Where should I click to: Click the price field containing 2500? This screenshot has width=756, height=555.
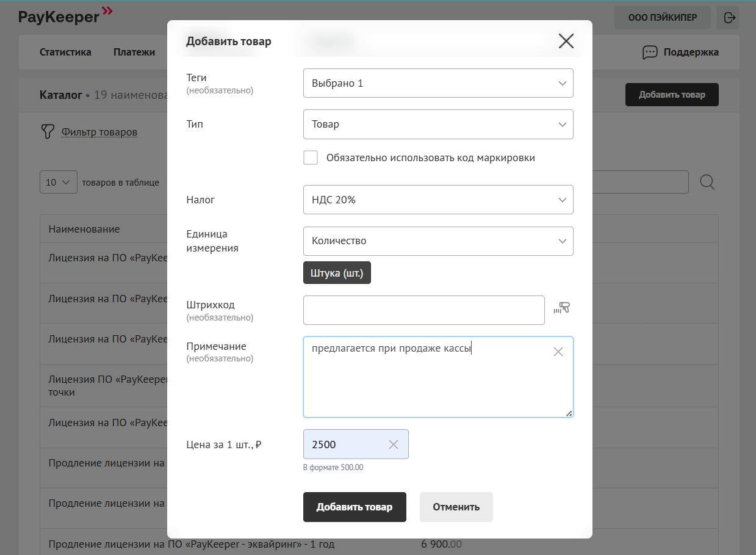tap(356, 444)
